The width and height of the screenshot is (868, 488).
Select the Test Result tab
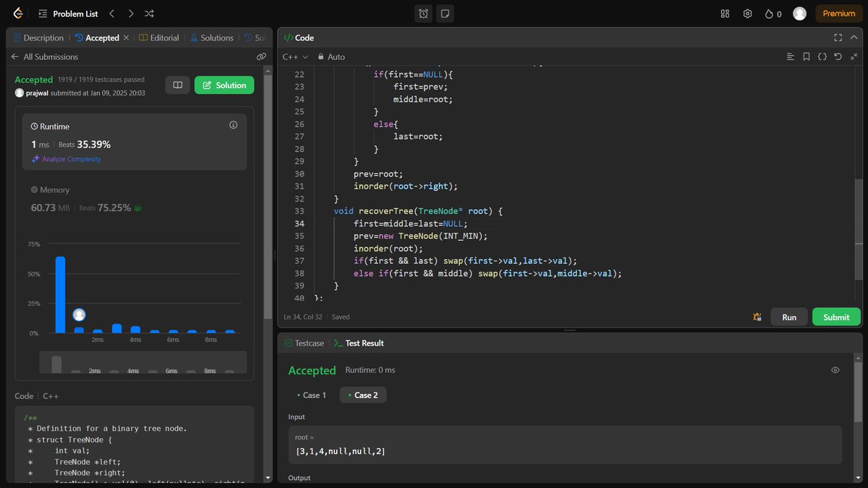pyautogui.click(x=358, y=343)
